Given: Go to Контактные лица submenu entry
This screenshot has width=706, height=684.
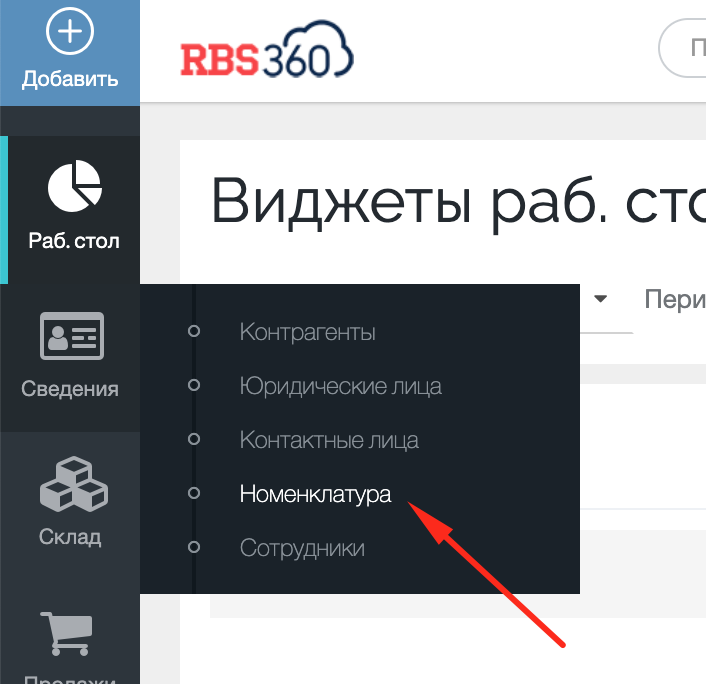Looking at the screenshot, I should tap(329, 440).
